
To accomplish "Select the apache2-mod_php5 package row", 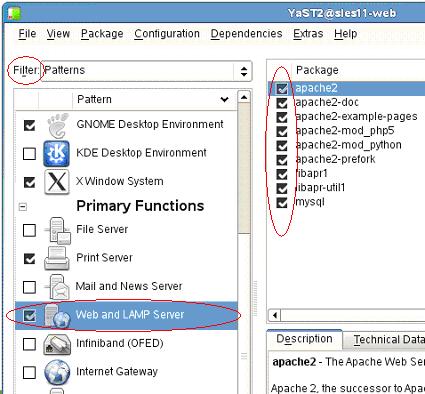I will (347, 131).
